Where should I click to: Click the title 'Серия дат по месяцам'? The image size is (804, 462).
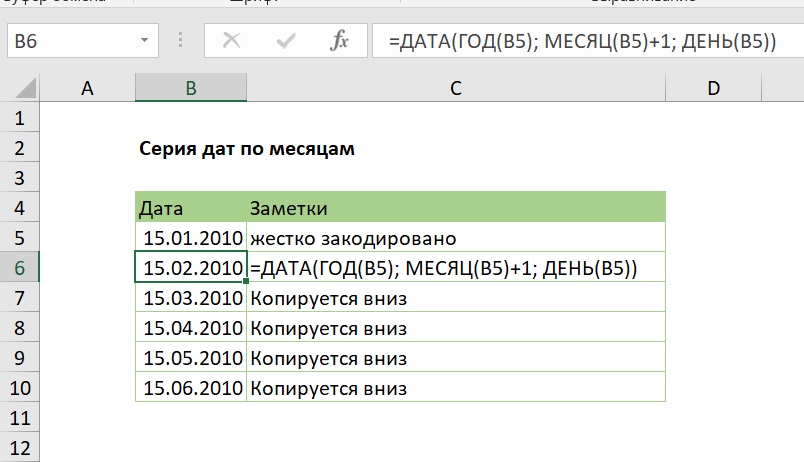[x=247, y=149]
